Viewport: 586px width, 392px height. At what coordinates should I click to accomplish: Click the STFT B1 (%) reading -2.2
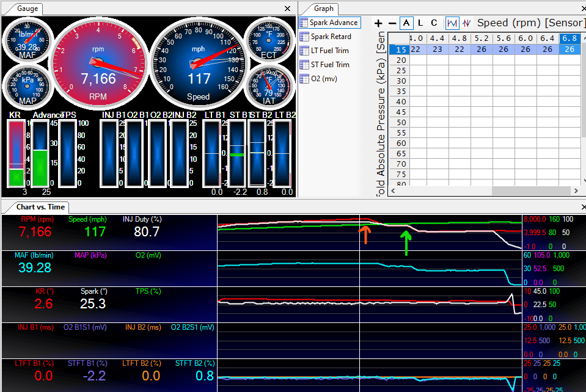click(x=94, y=376)
